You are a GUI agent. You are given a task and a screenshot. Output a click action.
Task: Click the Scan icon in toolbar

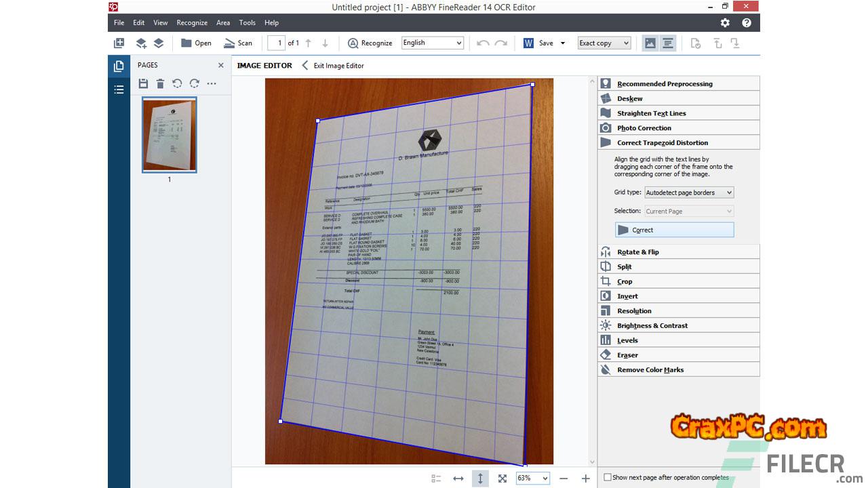pos(230,43)
